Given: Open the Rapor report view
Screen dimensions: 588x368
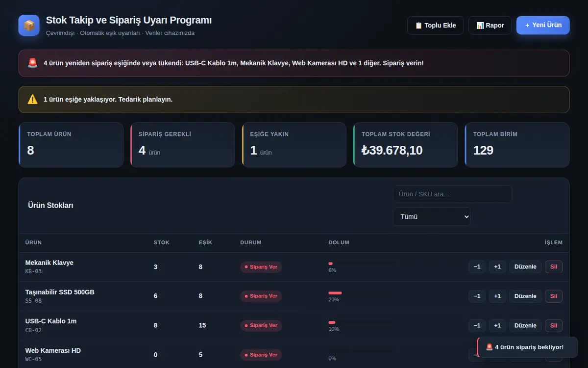Looking at the screenshot, I should pos(490,26).
